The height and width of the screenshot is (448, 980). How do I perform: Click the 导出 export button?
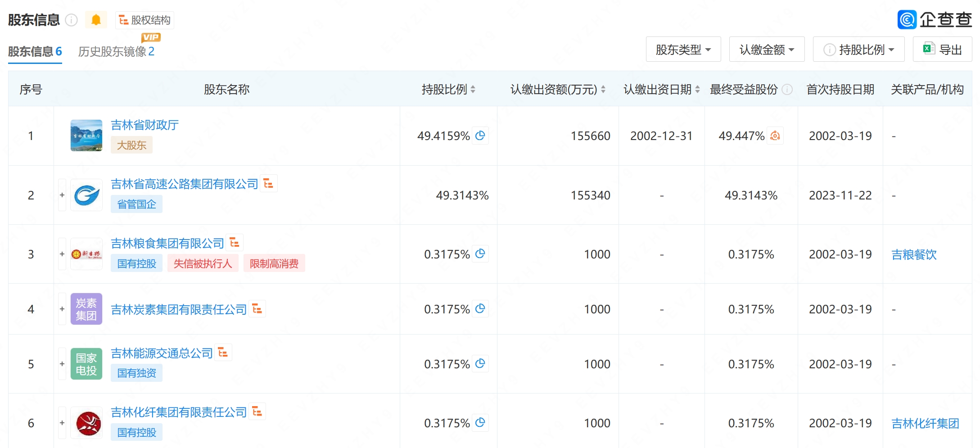tap(942, 50)
